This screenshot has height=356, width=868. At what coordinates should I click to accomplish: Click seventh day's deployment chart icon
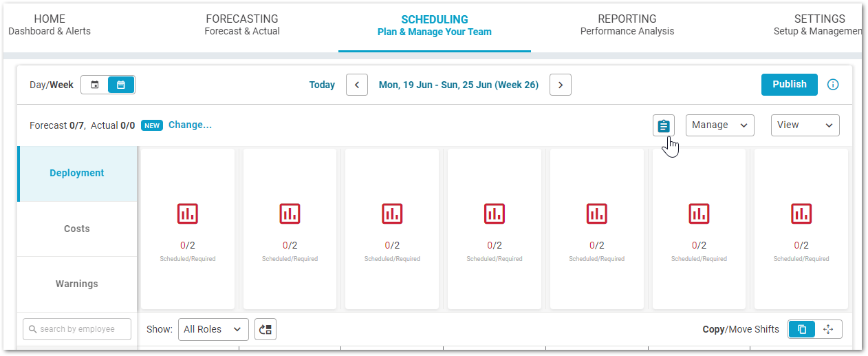click(801, 213)
